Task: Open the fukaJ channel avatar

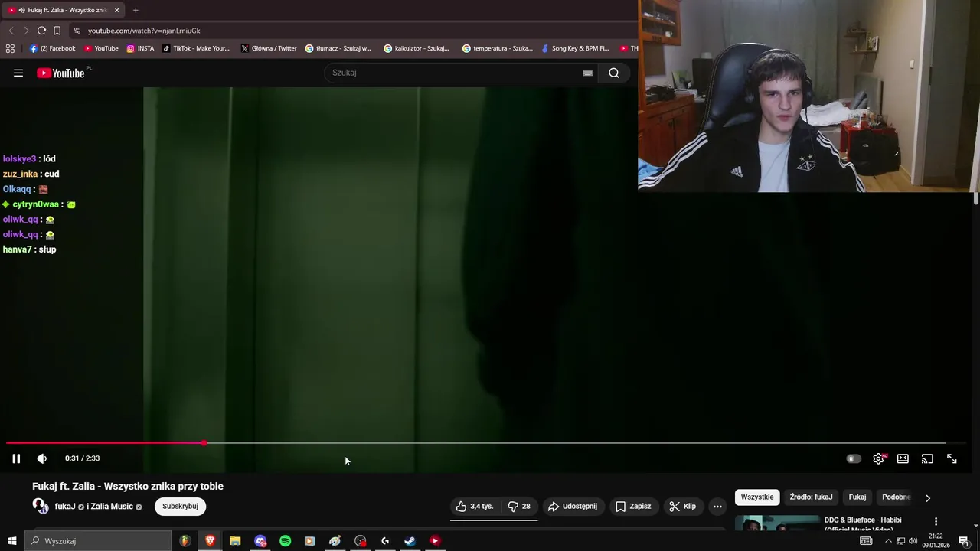Action: [41, 506]
